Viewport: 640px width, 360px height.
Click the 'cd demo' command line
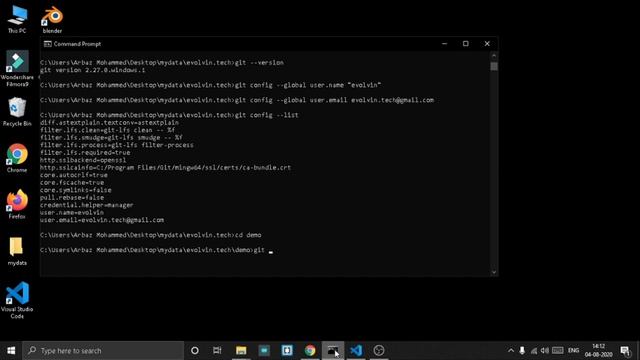tap(151, 235)
